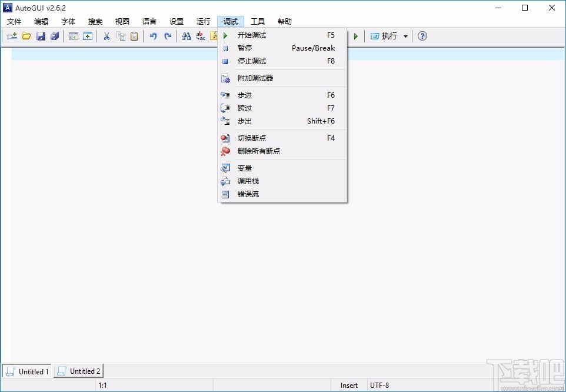Open Find using the binoculars icon

(186, 36)
